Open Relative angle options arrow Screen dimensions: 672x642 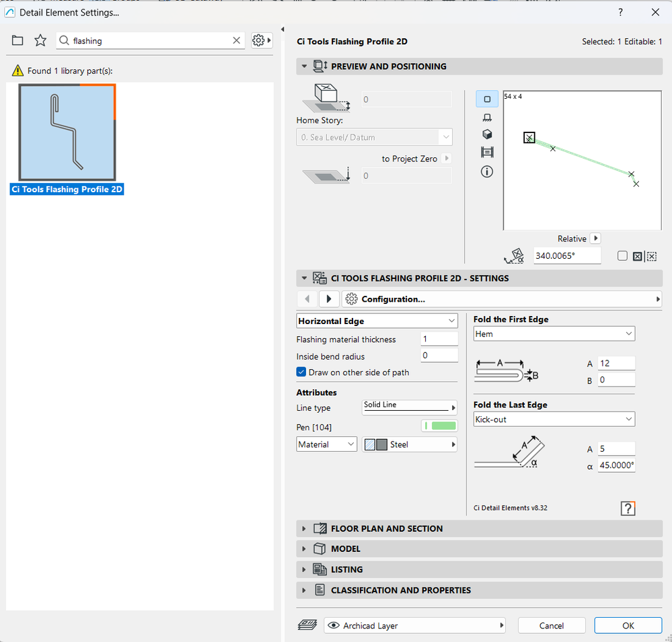tap(595, 238)
